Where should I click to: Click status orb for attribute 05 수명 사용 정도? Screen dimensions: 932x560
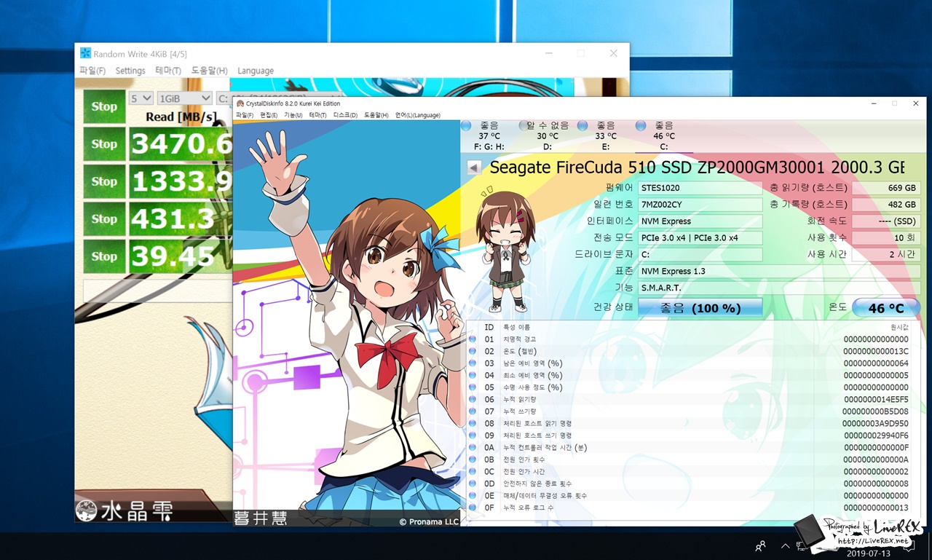tap(473, 387)
